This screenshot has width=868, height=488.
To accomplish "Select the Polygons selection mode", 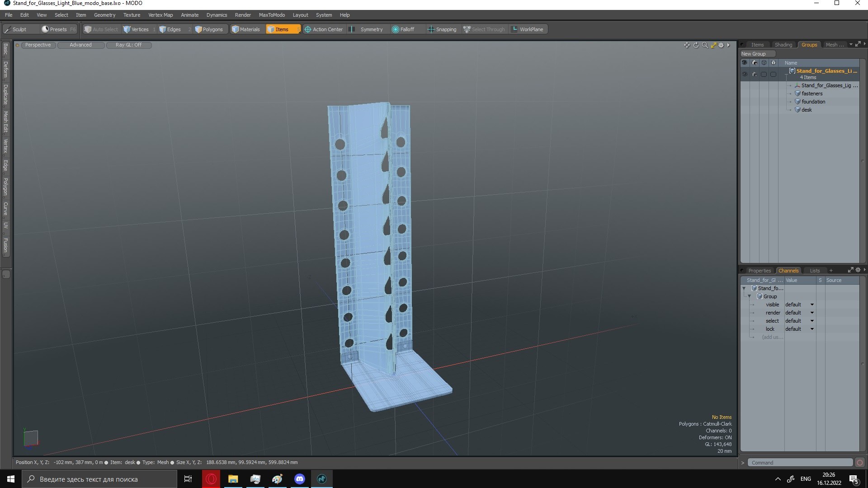I will coord(209,29).
